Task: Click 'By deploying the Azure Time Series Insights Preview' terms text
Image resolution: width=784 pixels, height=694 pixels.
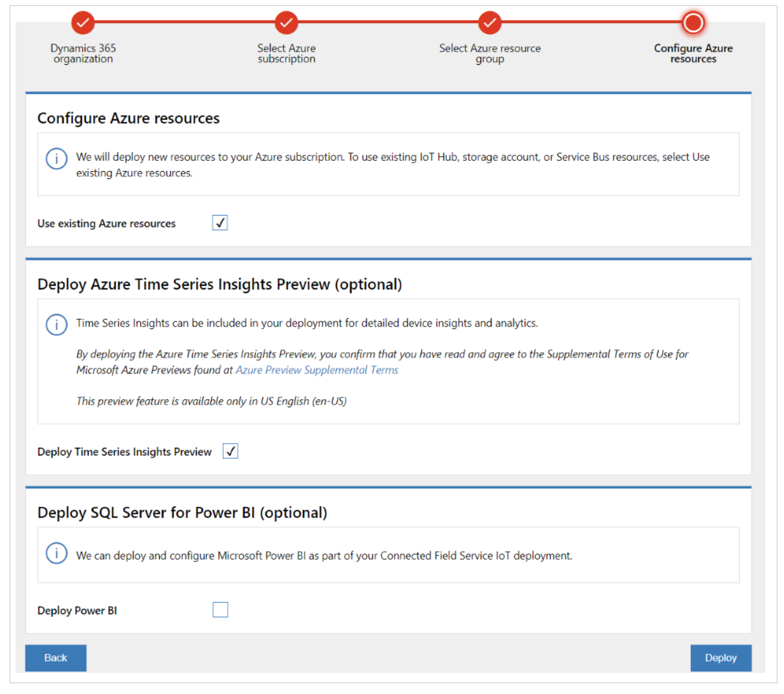Action: [382, 362]
